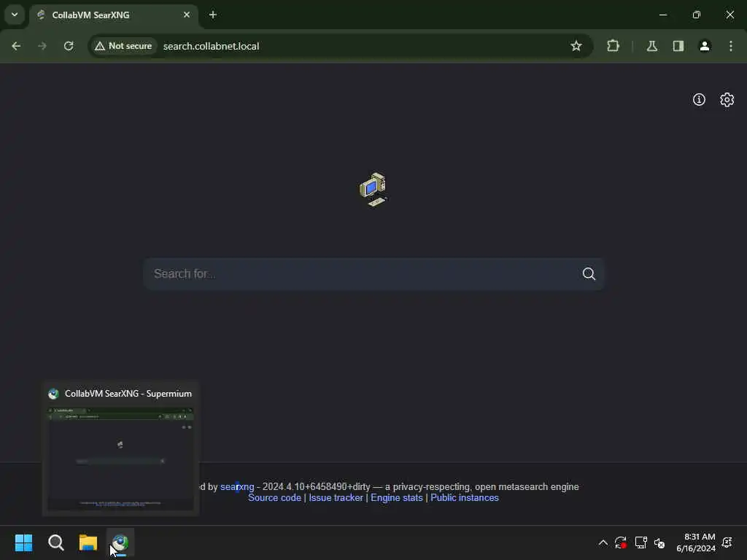This screenshot has width=747, height=560.
Task: Select the CollabVM SearXNG browser tab
Action: point(113,15)
